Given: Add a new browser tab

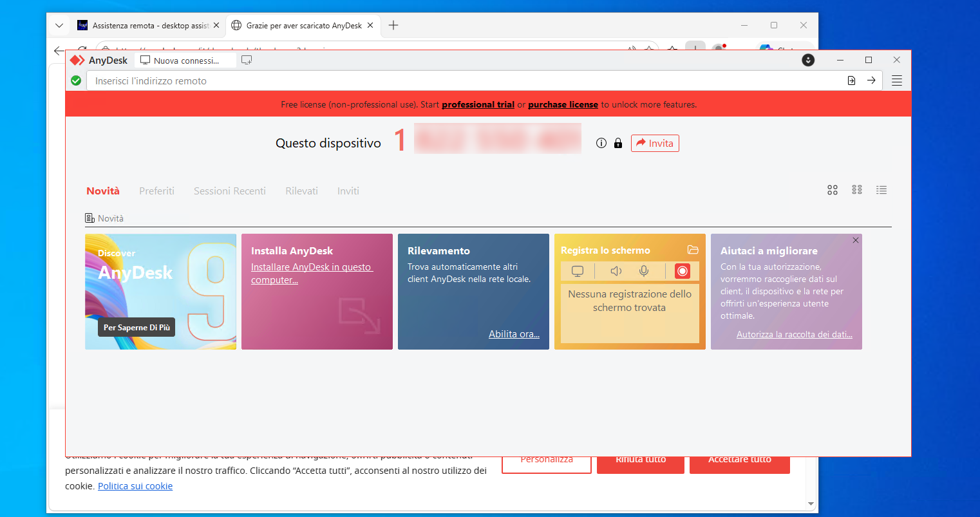Looking at the screenshot, I should point(393,25).
